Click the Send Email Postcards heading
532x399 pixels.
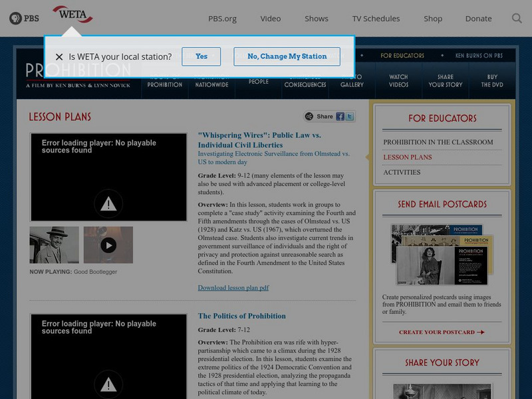pos(442,204)
